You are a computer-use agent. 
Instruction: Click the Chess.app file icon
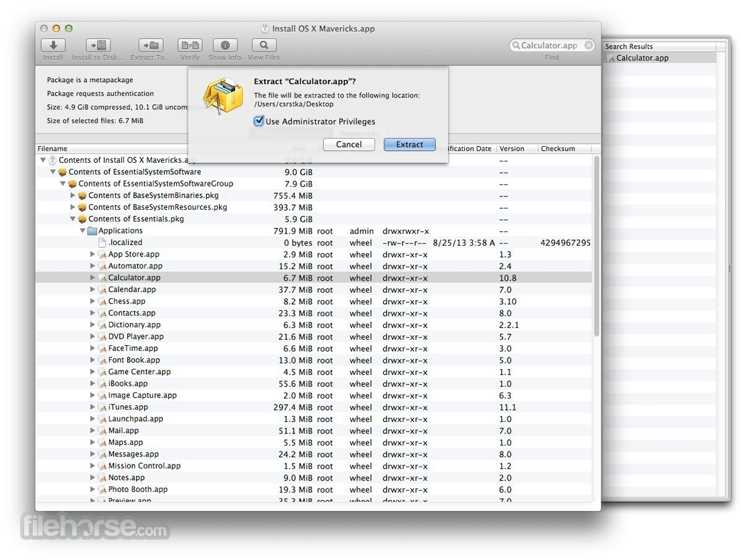[x=102, y=302]
